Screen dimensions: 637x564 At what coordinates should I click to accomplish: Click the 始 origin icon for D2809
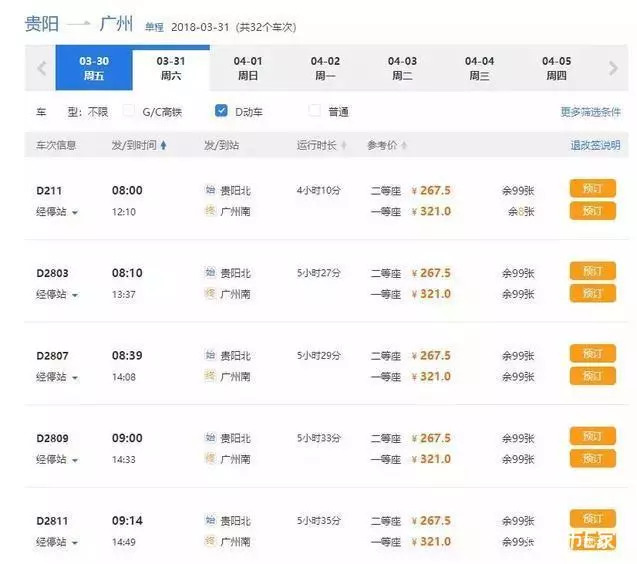pyautogui.click(x=210, y=438)
